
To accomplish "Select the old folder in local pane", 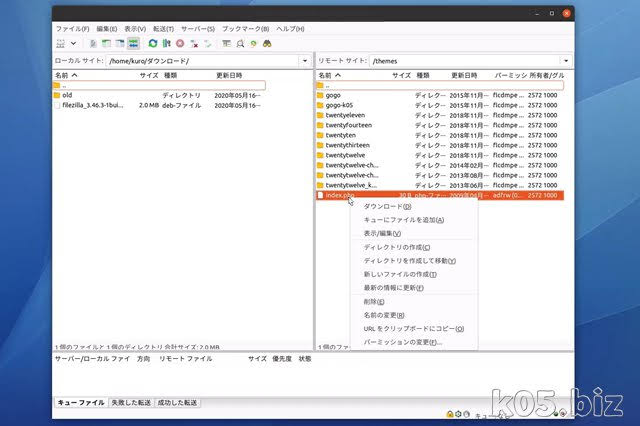I will tap(159, 95).
